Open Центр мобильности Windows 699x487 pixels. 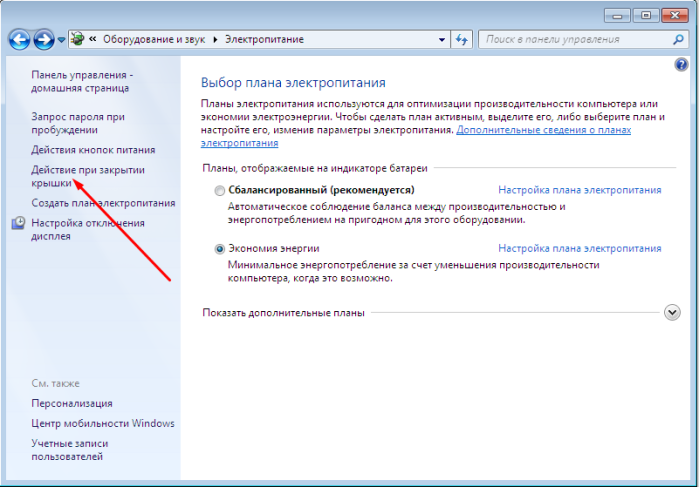[x=103, y=423]
